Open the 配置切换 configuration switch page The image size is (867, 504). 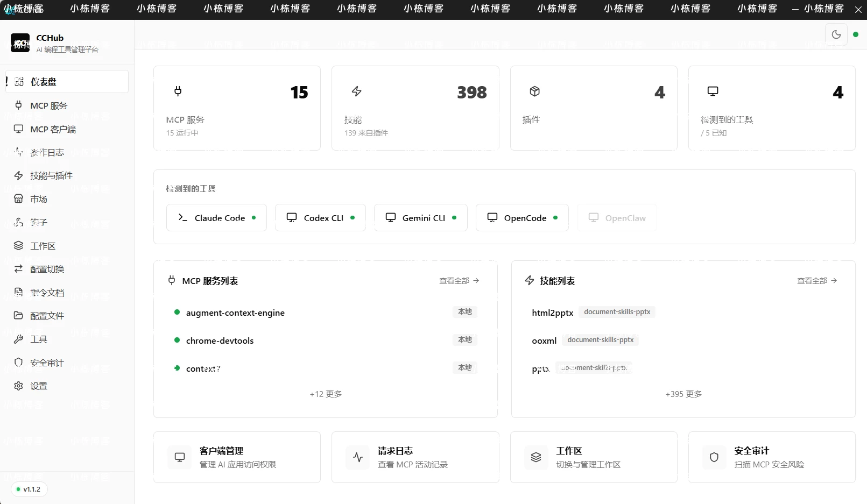coord(46,269)
